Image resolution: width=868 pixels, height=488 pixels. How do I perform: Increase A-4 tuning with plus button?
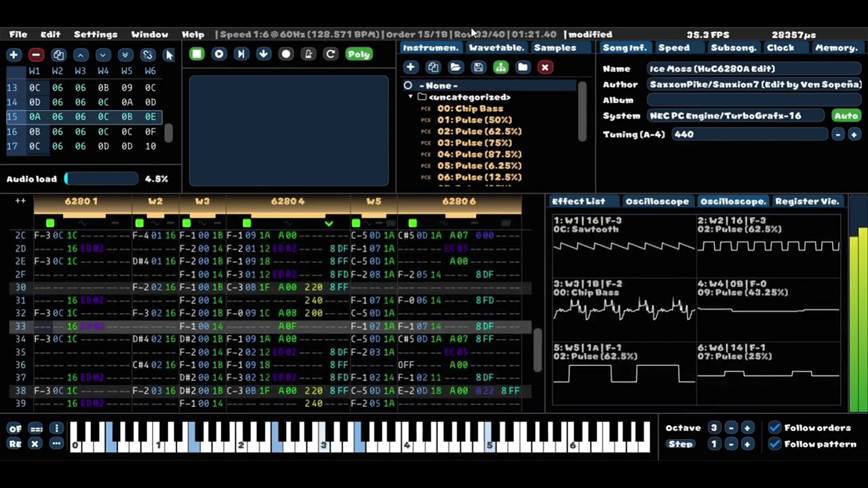point(854,134)
